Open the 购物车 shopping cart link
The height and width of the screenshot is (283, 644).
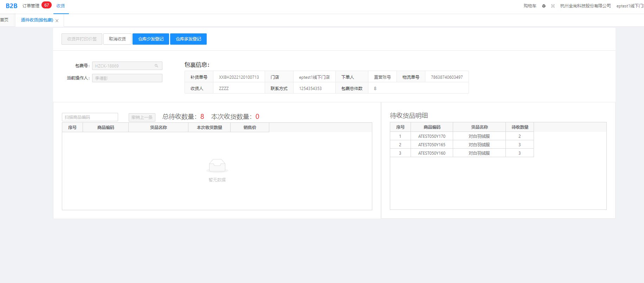530,6
